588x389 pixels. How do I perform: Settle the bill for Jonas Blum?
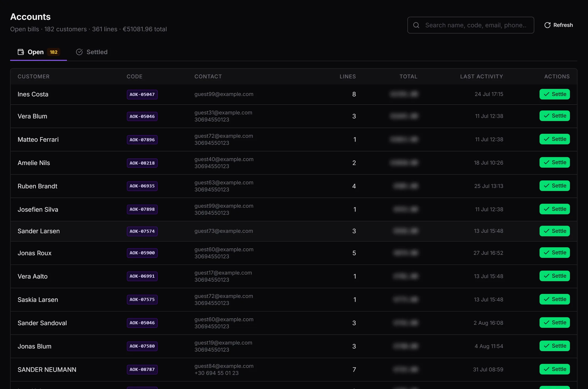click(555, 346)
